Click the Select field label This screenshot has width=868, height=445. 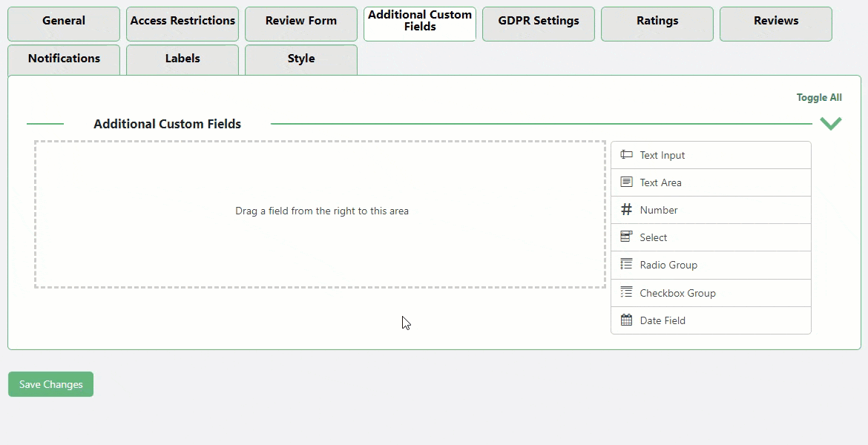653,237
